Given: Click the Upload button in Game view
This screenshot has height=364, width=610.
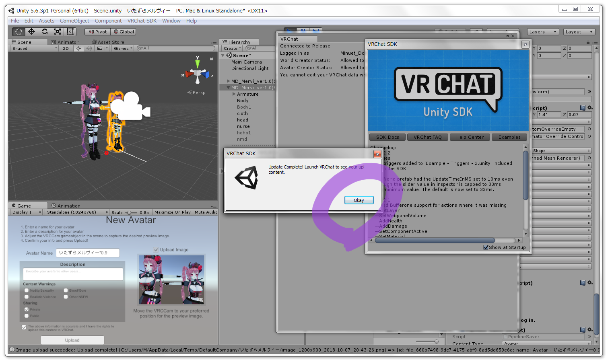Looking at the screenshot, I should coord(72,340).
